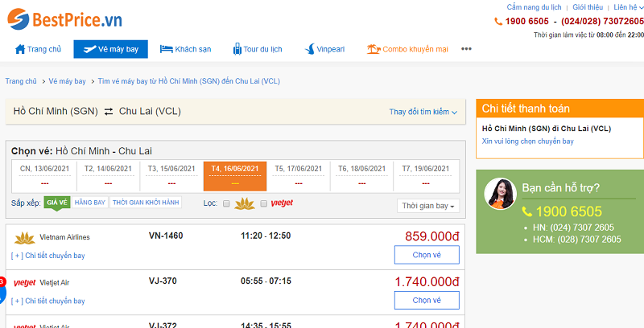644x328 pixels.
Task: Click the BestPrice.vn logo
Action: click(x=64, y=19)
